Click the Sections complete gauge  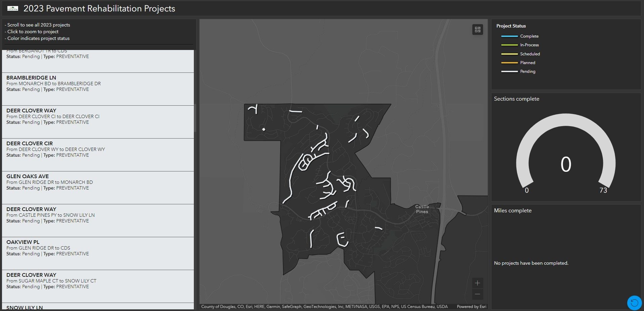coord(566,154)
